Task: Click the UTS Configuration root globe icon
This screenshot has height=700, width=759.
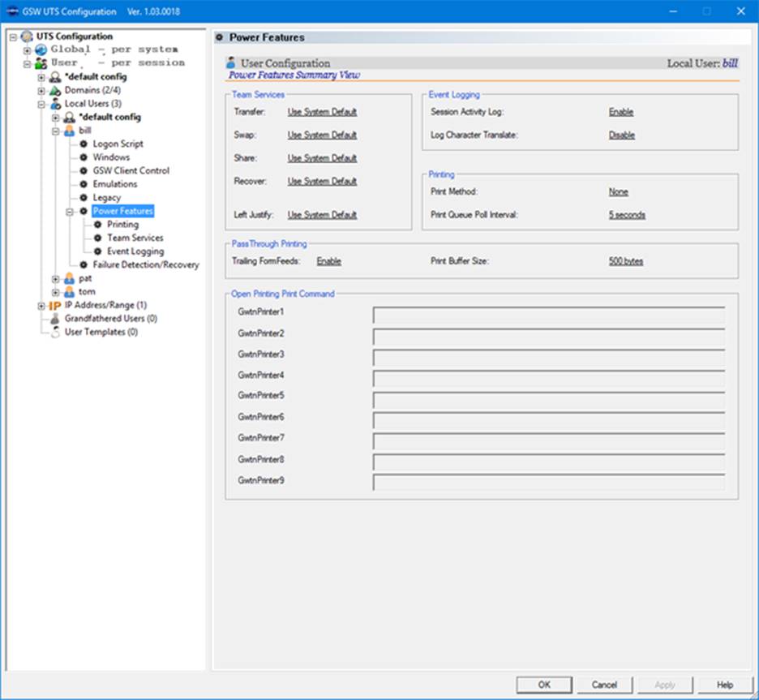Action: pyautogui.click(x=27, y=37)
